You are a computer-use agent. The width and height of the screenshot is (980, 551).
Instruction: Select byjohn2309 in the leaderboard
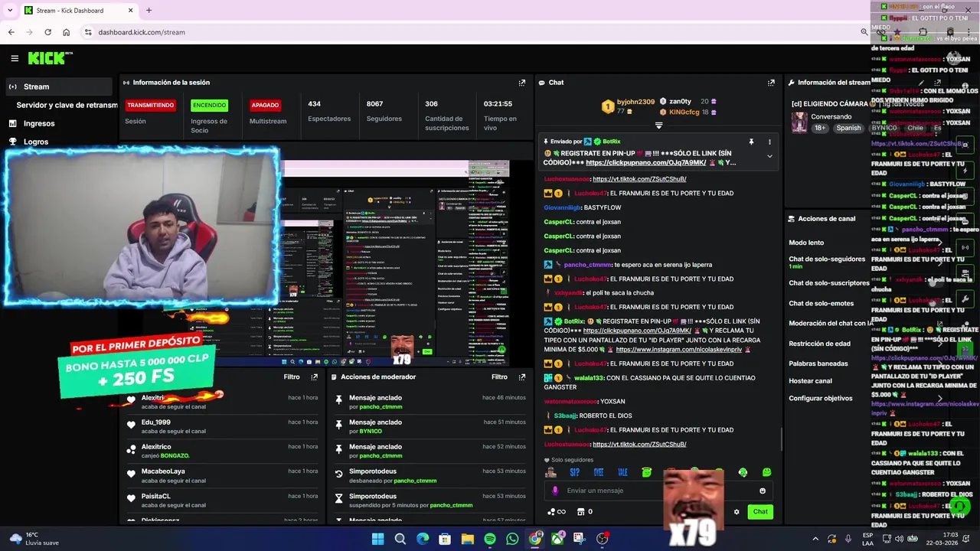(635, 102)
